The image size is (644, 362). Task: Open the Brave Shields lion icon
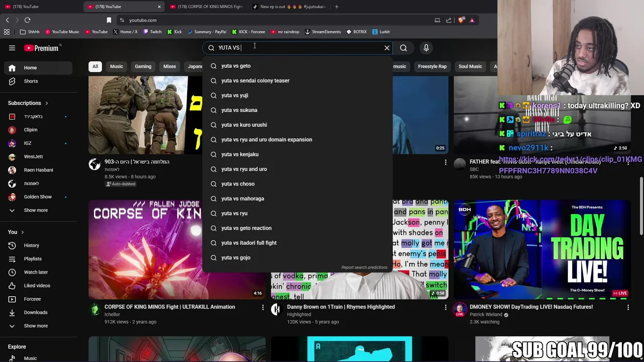461,20
